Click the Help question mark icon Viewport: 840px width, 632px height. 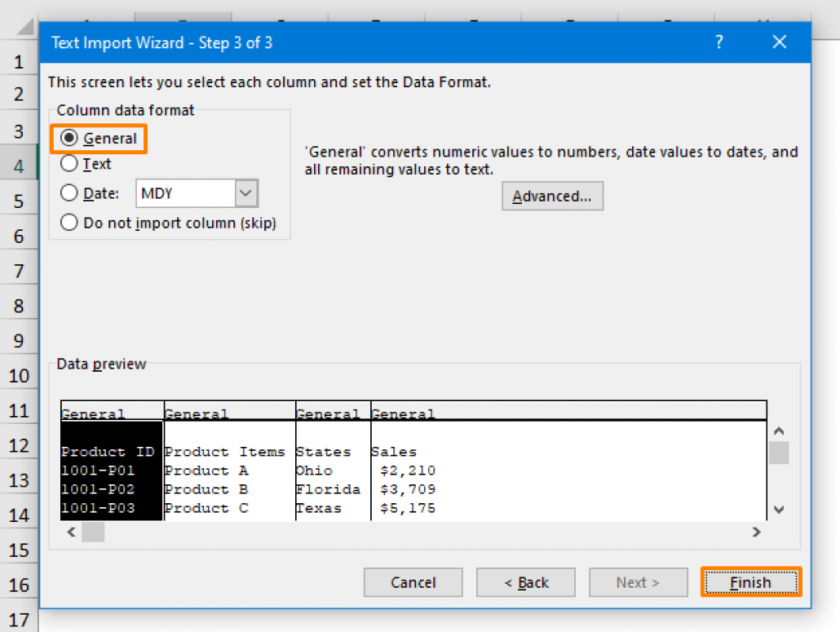[718, 42]
